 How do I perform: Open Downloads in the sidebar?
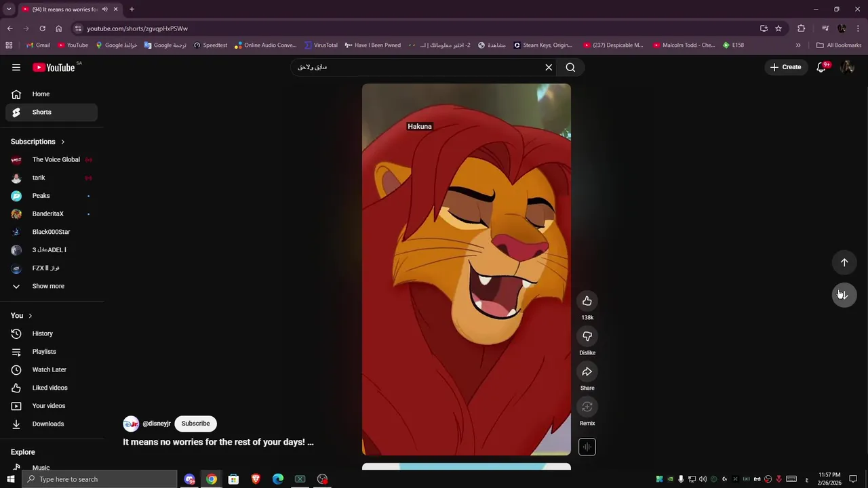point(52,424)
